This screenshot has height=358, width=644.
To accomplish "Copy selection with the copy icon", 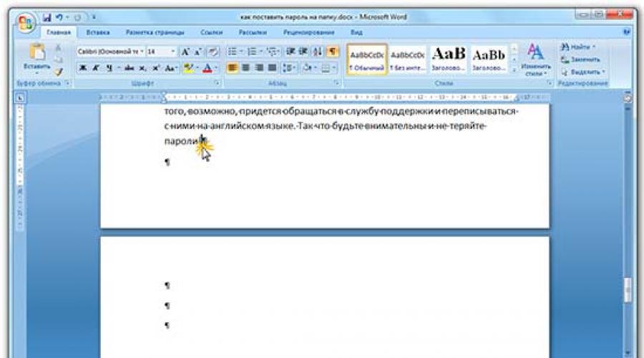I will click(59, 59).
